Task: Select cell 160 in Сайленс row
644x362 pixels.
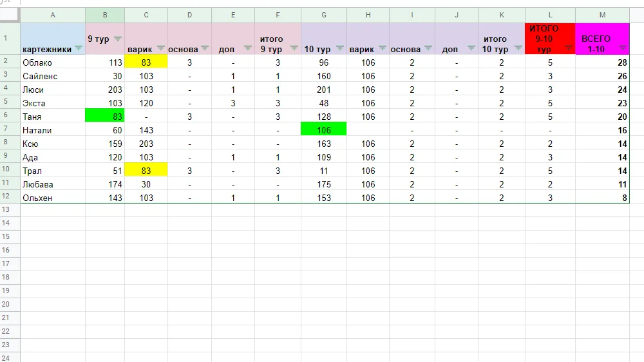Action: click(324, 76)
